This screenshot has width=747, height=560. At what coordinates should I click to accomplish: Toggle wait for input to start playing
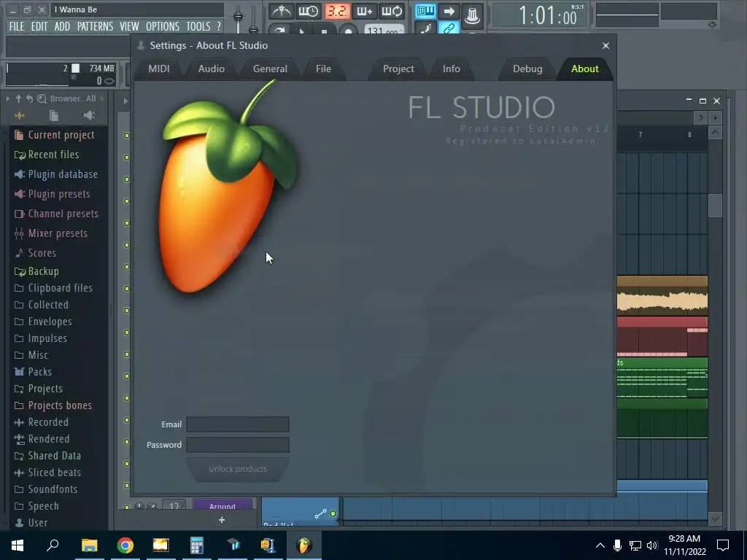(x=309, y=11)
